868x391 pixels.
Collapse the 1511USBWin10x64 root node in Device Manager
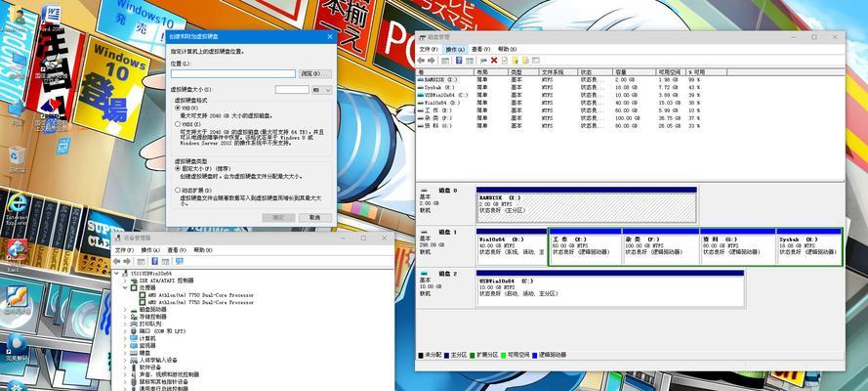118,273
